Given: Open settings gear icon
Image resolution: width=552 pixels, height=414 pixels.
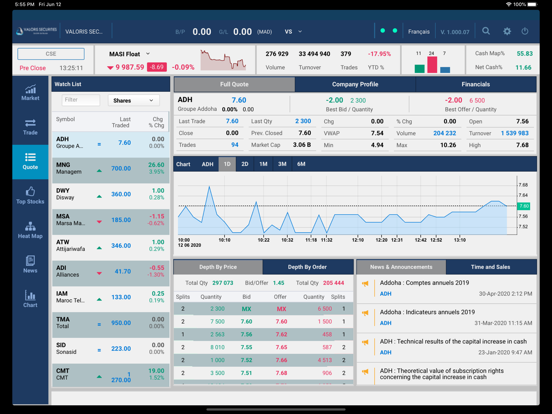Looking at the screenshot, I should [507, 31].
